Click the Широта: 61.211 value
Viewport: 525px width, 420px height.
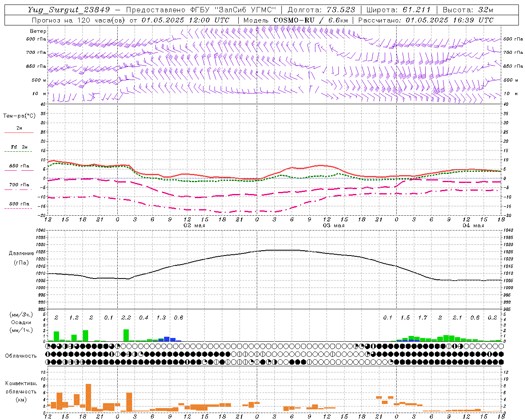coord(398,10)
